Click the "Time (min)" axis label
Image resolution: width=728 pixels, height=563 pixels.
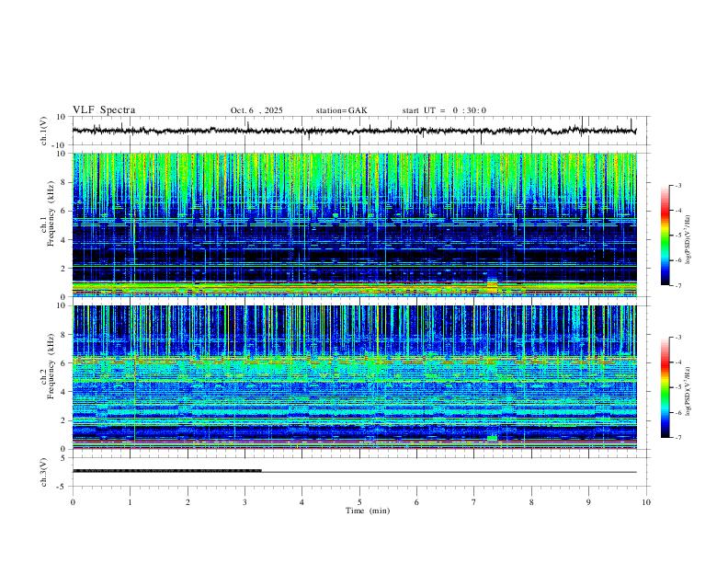[x=368, y=511]
